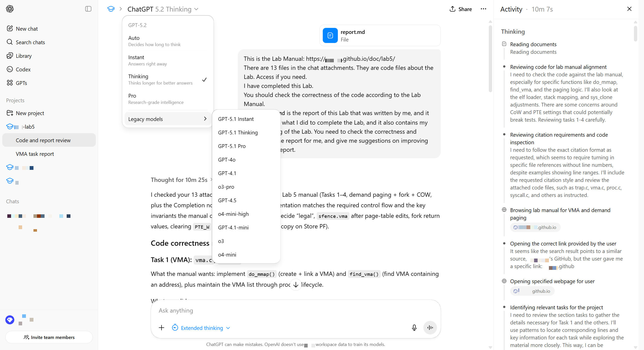Choose GPT-4o legacy model
The height and width of the screenshot is (350, 644).
click(x=246, y=160)
